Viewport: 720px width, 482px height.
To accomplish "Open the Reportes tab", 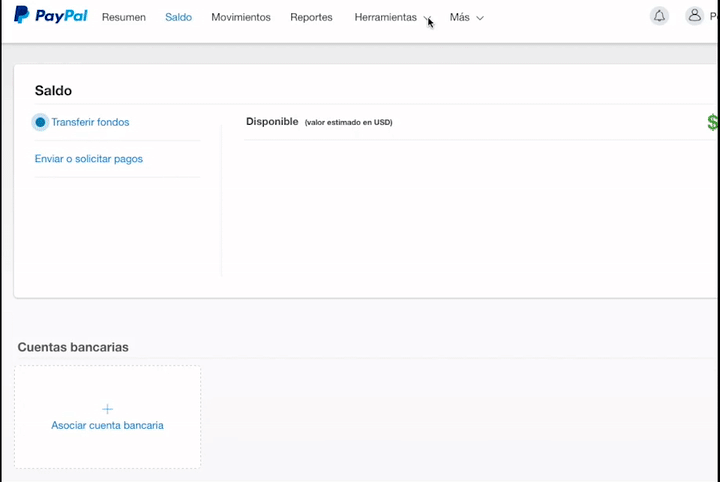I will click(x=311, y=17).
